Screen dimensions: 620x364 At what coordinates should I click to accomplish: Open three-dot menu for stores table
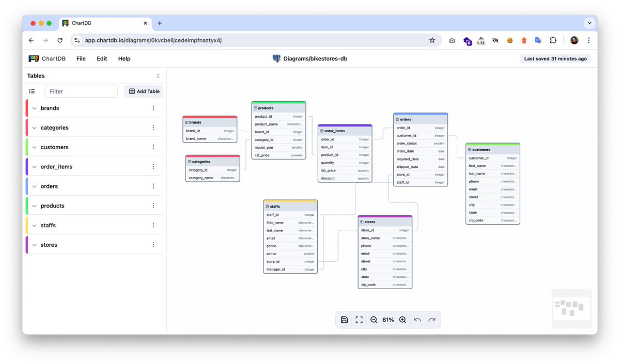click(153, 245)
